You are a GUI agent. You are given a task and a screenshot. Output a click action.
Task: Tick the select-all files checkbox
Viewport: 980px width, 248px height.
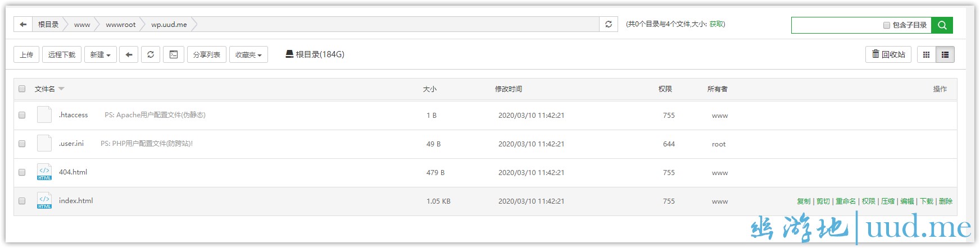click(22, 89)
